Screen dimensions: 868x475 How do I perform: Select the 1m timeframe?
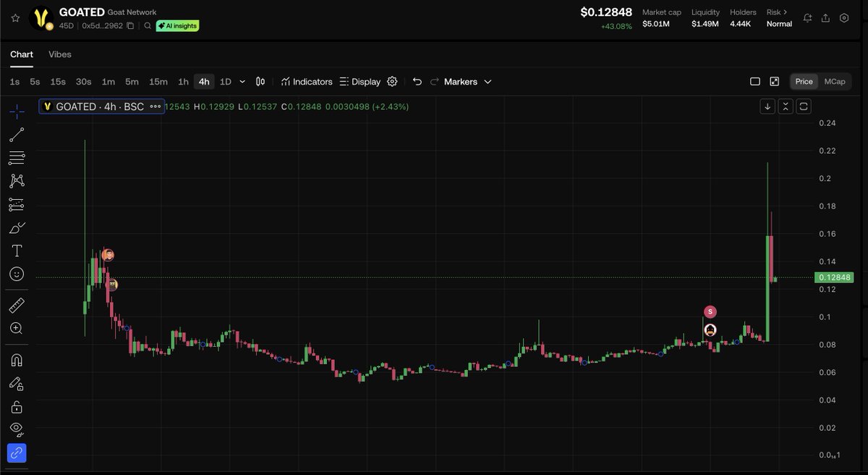pyautogui.click(x=108, y=82)
